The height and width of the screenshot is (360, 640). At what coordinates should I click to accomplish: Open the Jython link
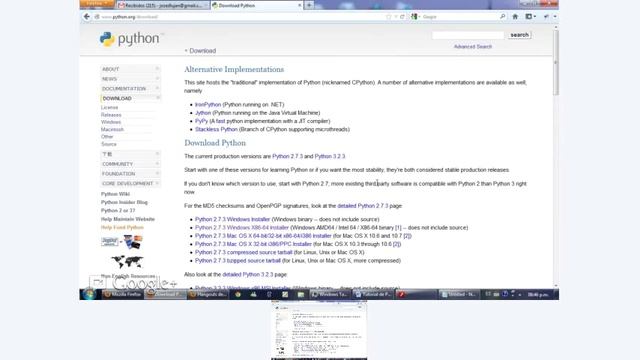203,113
